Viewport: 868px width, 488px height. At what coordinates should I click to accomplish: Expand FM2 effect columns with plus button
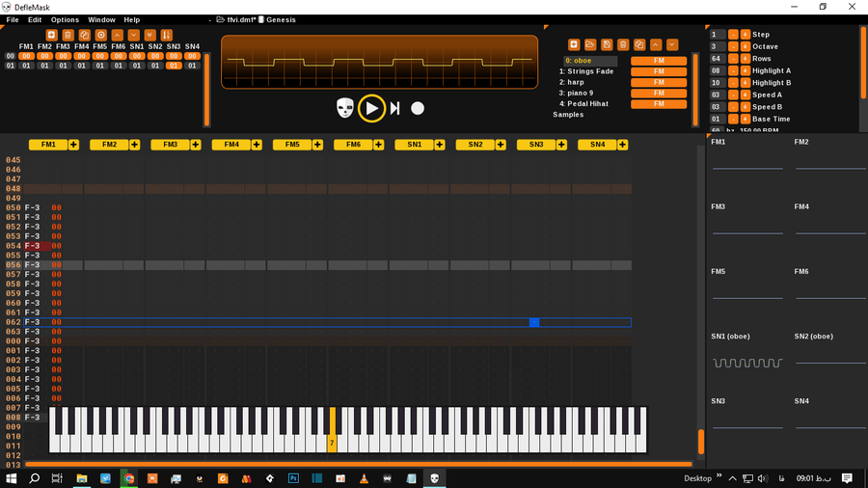[134, 145]
